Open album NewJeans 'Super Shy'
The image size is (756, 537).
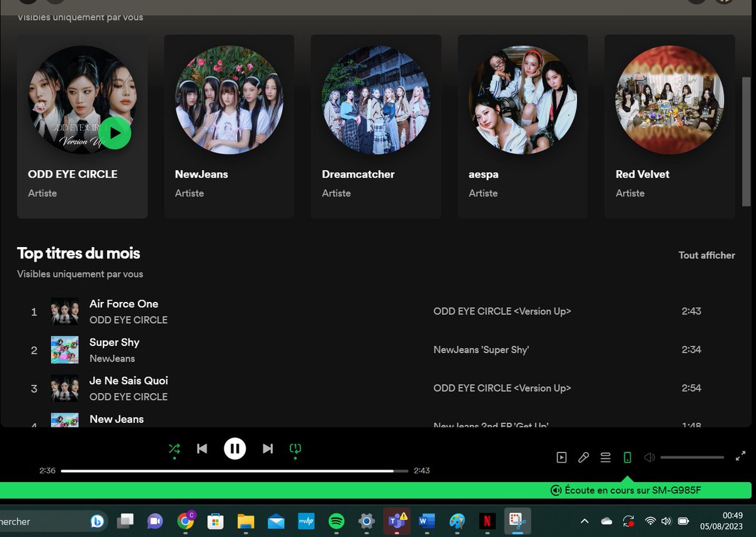pos(481,350)
